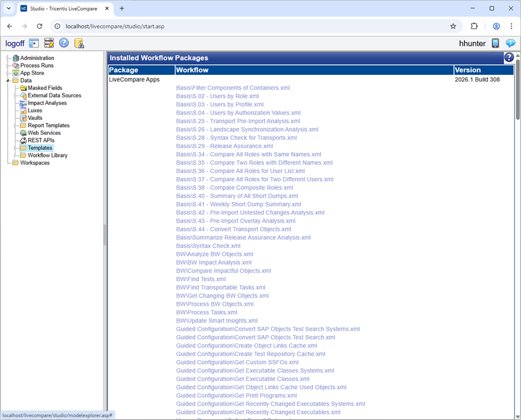This screenshot has width=521, height=420.
Task: Open the App Store node icon
Action: coord(15,73)
